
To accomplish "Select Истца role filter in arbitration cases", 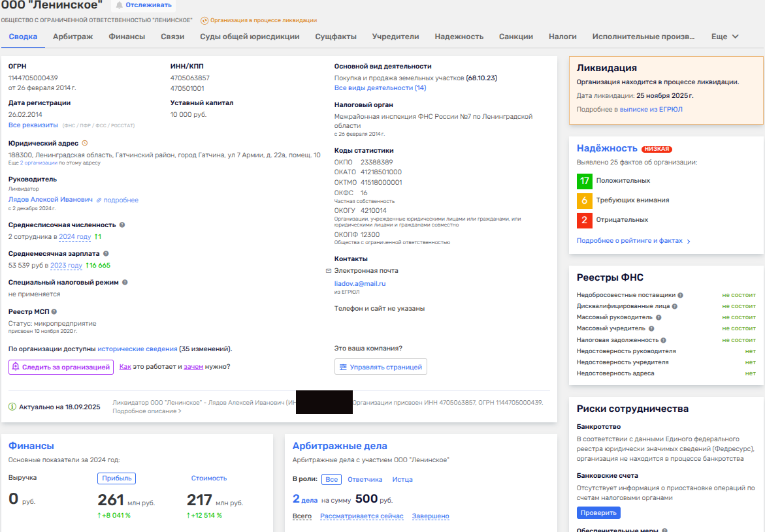I will pyautogui.click(x=402, y=480).
